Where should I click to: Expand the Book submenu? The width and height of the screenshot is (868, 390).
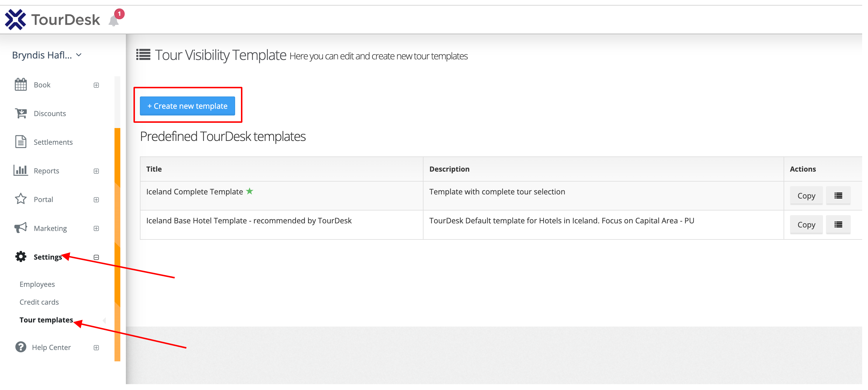[96, 85]
